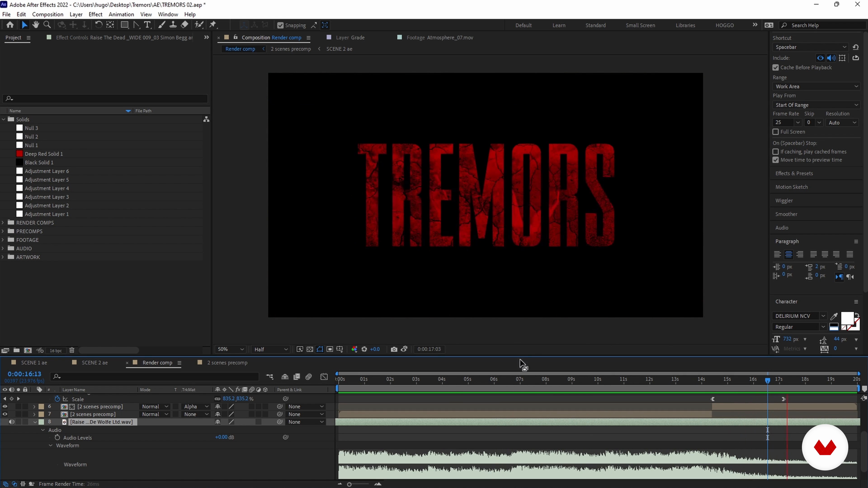Enable the Full Screen checkbox
This screenshot has width=868, height=488.
[x=776, y=132]
